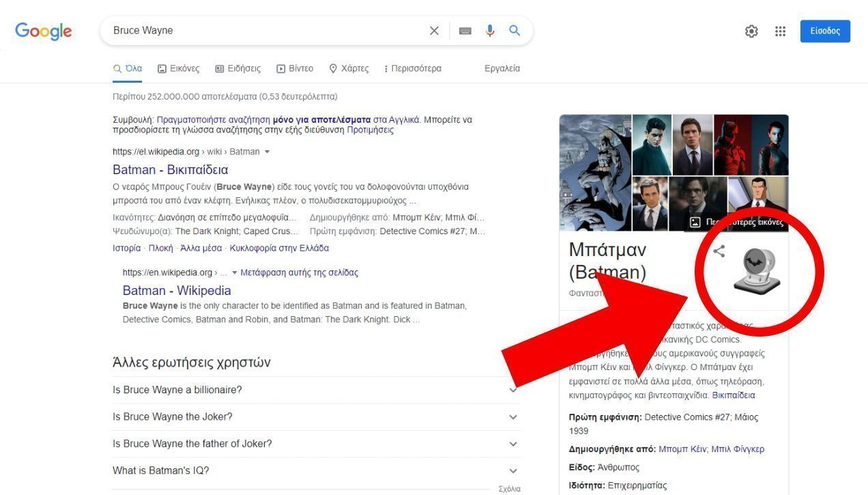Image resolution: width=868 pixels, height=495 pixels.
Task: Click Σχόλια feedback link
Action: click(509, 489)
